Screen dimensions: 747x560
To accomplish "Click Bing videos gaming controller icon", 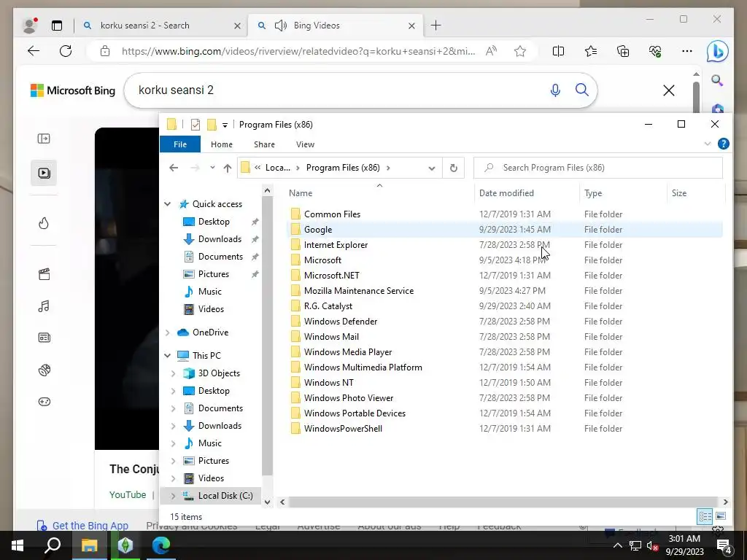I will coord(44,402).
